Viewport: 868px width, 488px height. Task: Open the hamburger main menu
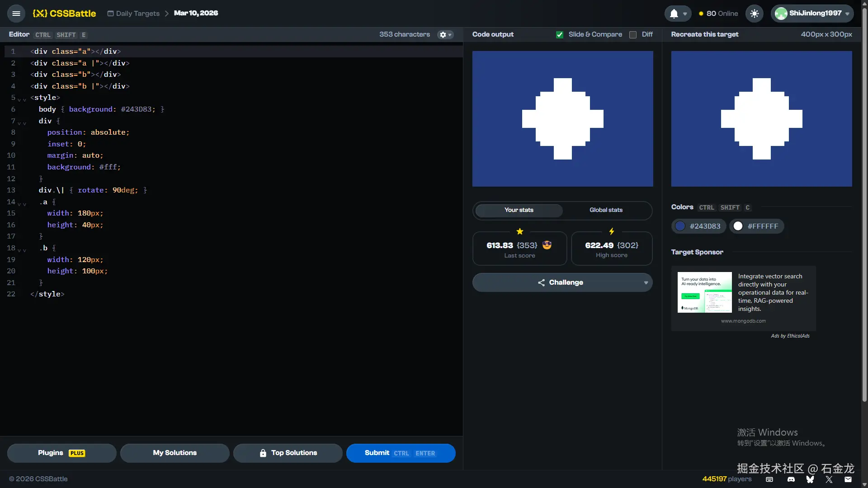(x=16, y=14)
